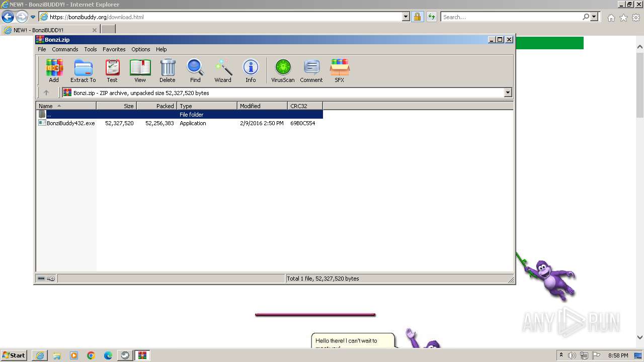This screenshot has height=362, width=644.
Task: Show archive Info
Action: [251, 70]
